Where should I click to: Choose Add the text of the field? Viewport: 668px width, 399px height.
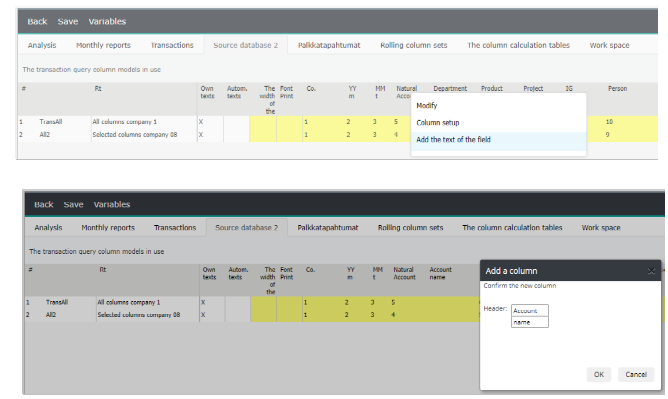(498, 140)
